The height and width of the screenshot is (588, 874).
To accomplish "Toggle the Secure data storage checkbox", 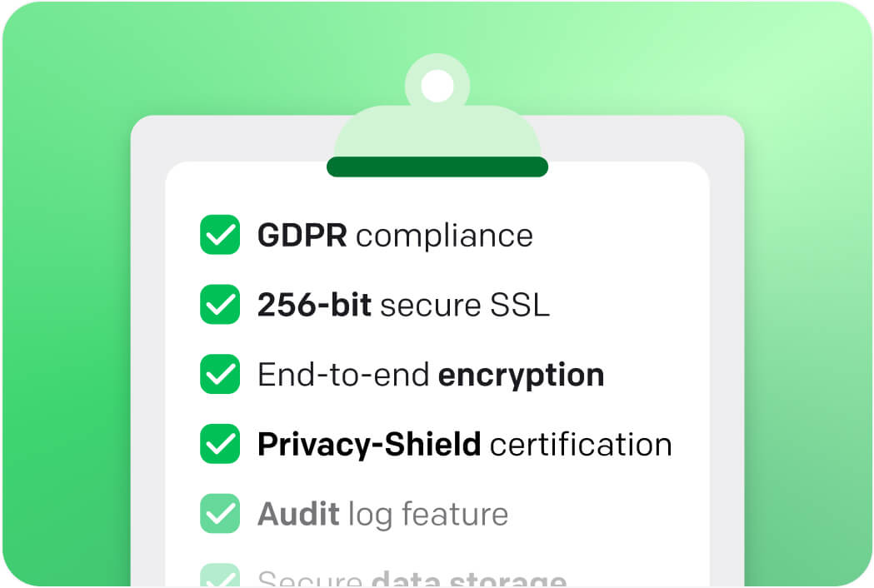I will [220, 576].
